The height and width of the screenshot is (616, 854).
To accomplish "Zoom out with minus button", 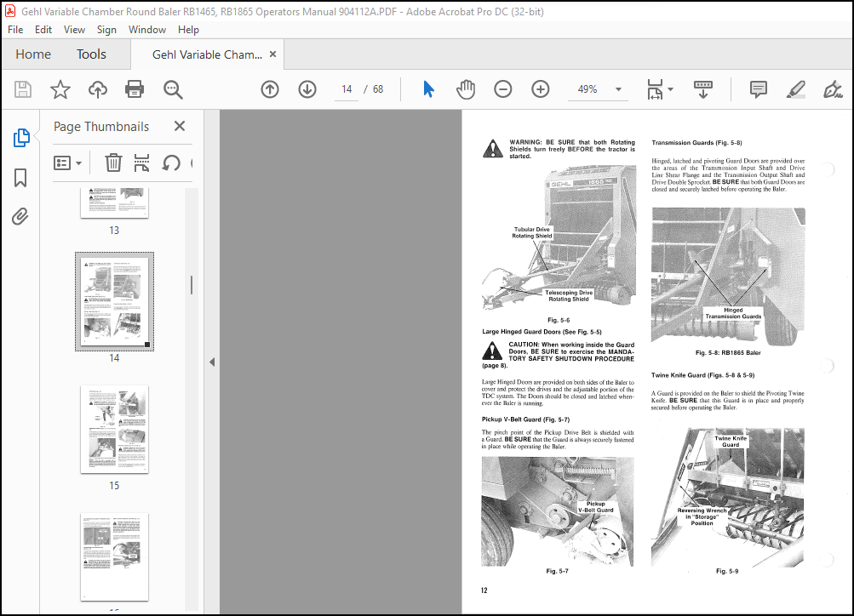I will pyautogui.click(x=502, y=89).
